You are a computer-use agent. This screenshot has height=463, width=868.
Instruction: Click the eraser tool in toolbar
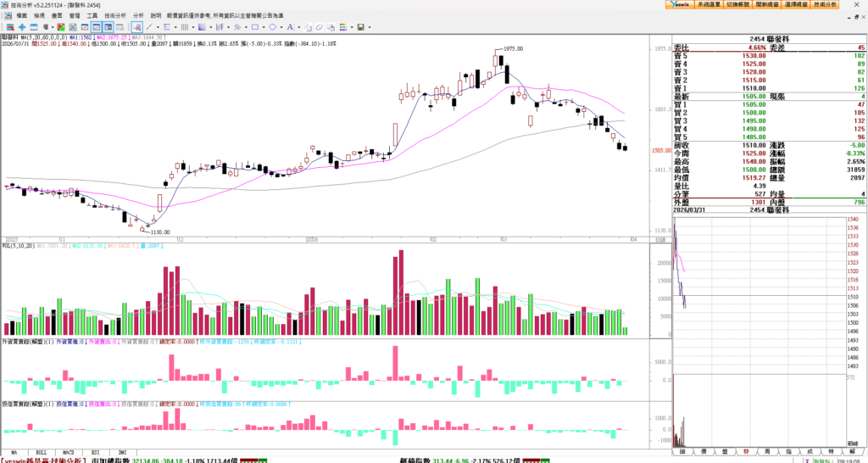tap(319, 27)
